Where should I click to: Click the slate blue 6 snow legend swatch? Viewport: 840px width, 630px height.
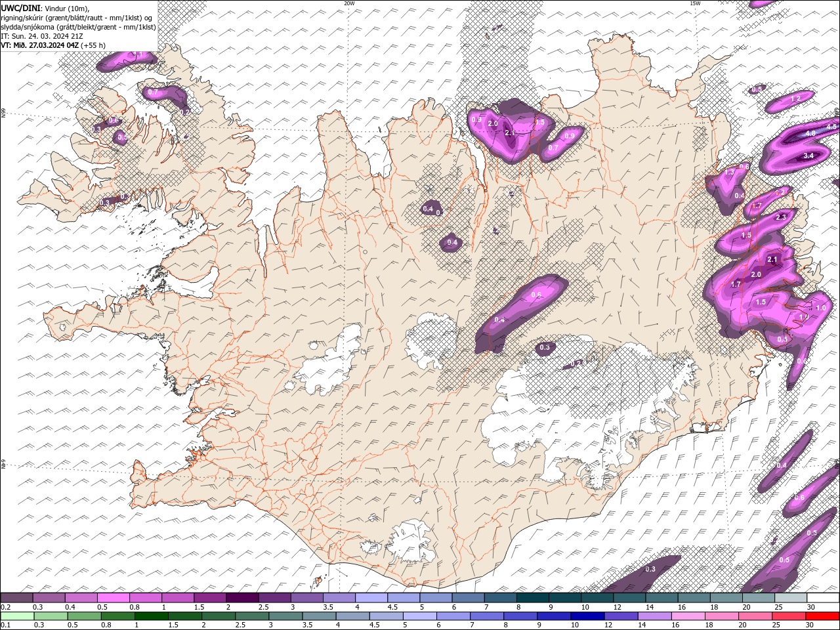pyautogui.click(x=469, y=598)
